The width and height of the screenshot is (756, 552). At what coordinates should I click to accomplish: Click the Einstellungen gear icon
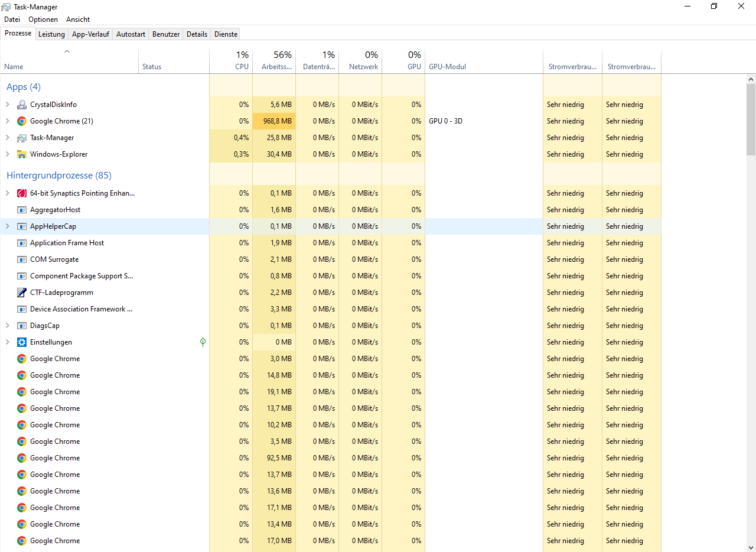point(22,342)
